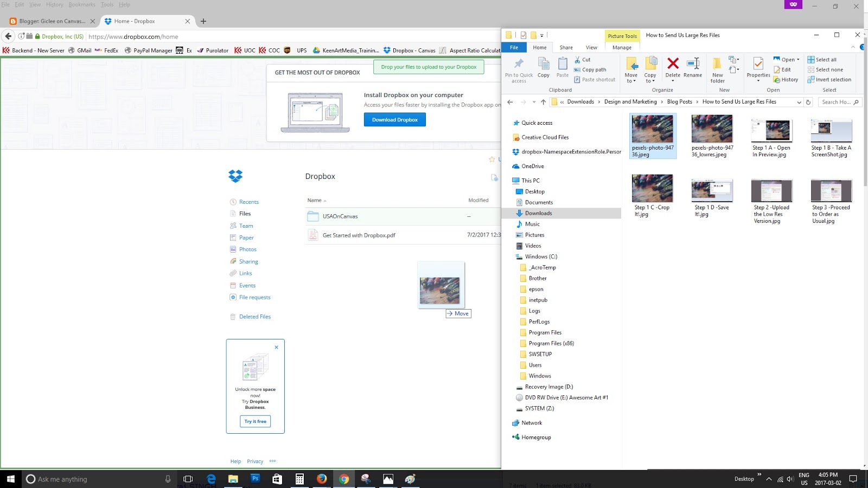
Task: Open Photos in the Dropbox sidebar
Action: [x=247, y=249]
